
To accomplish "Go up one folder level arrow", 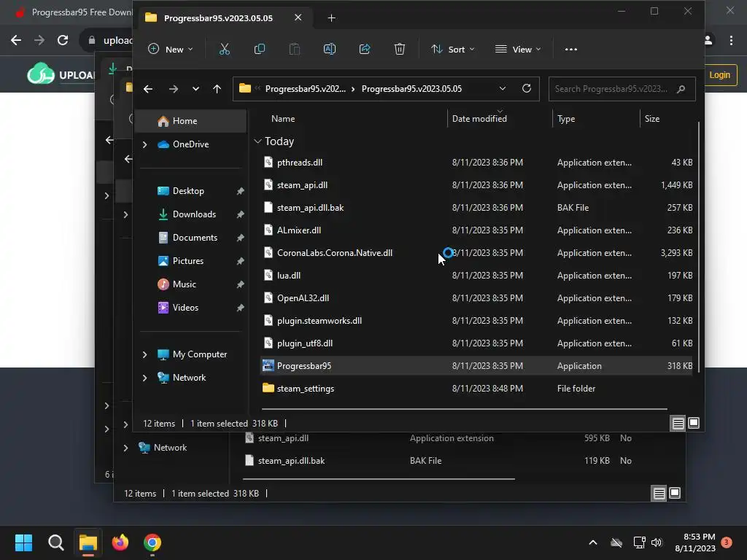I will tap(217, 89).
